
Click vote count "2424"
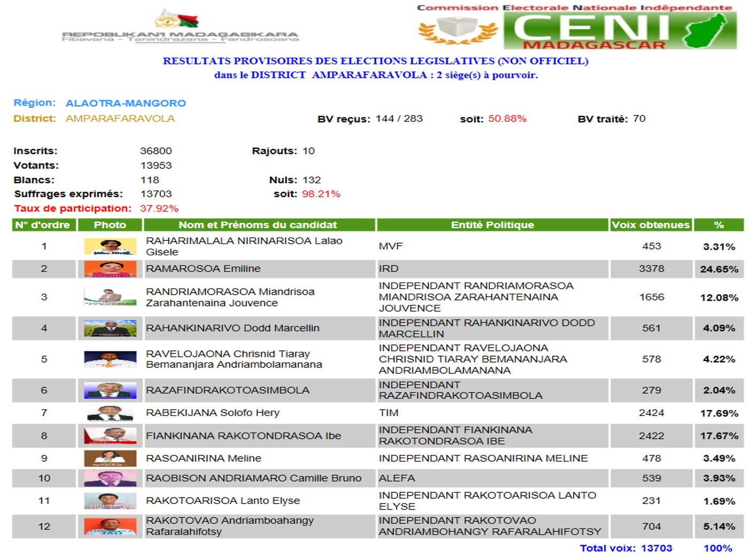(651, 413)
